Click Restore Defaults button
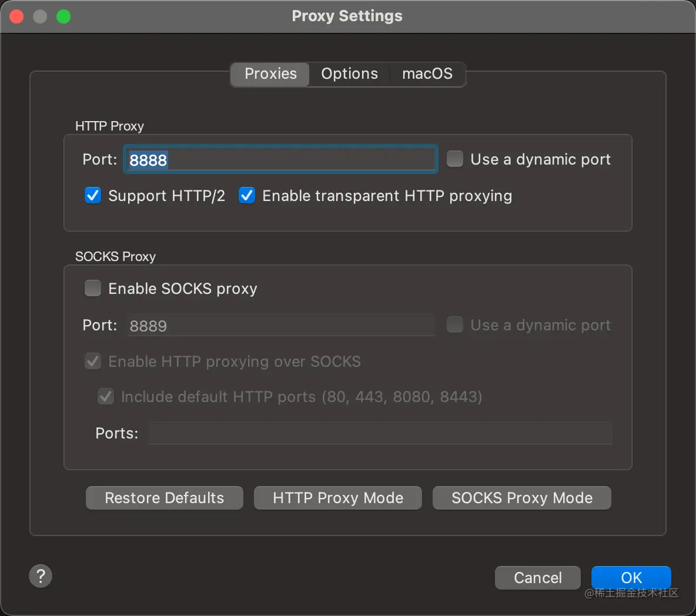Image resolution: width=696 pixels, height=616 pixels. [x=164, y=498]
